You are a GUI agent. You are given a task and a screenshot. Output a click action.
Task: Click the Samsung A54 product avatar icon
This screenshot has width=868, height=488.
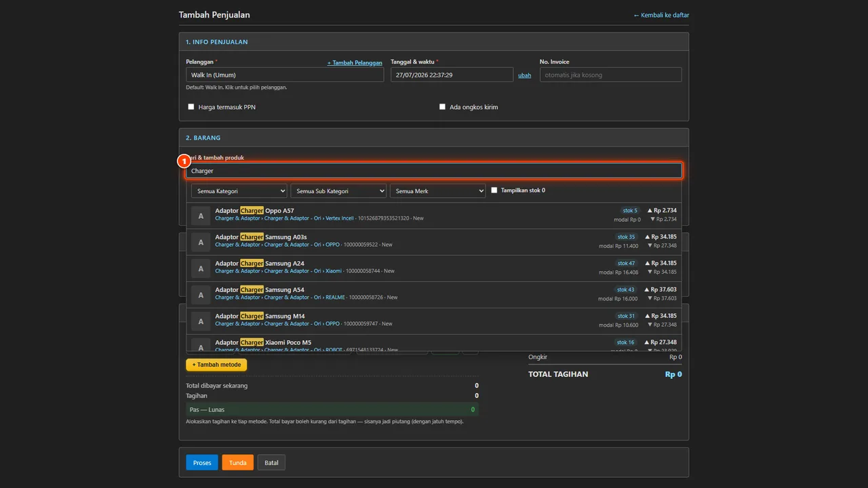(201, 295)
